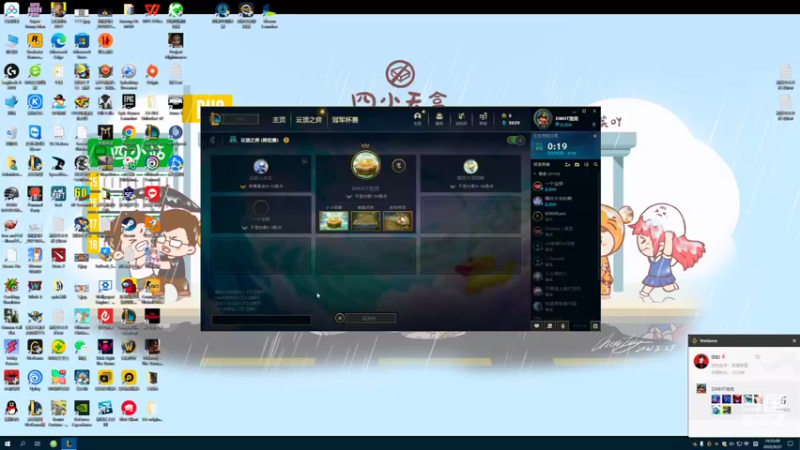Switch to the 主页 home tab
The height and width of the screenshot is (450, 800).
[x=279, y=119]
